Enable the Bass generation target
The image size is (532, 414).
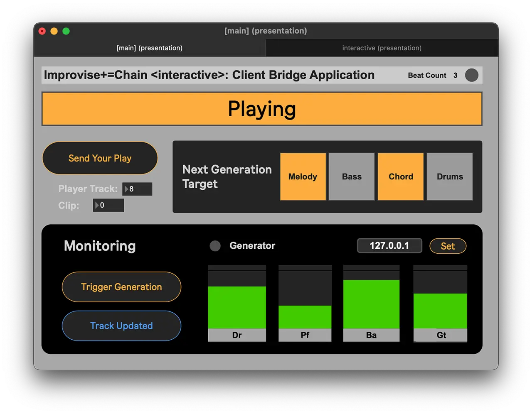pos(352,176)
